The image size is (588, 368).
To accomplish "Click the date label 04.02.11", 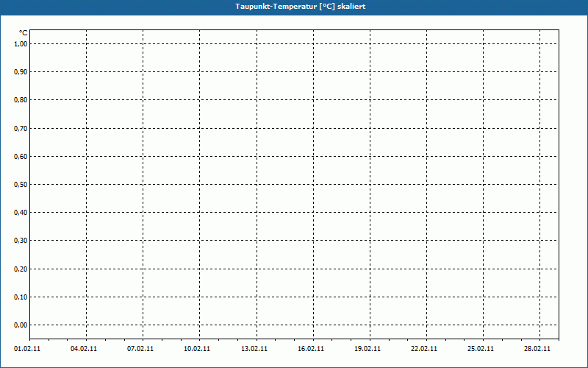I will (x=84, y=349).
